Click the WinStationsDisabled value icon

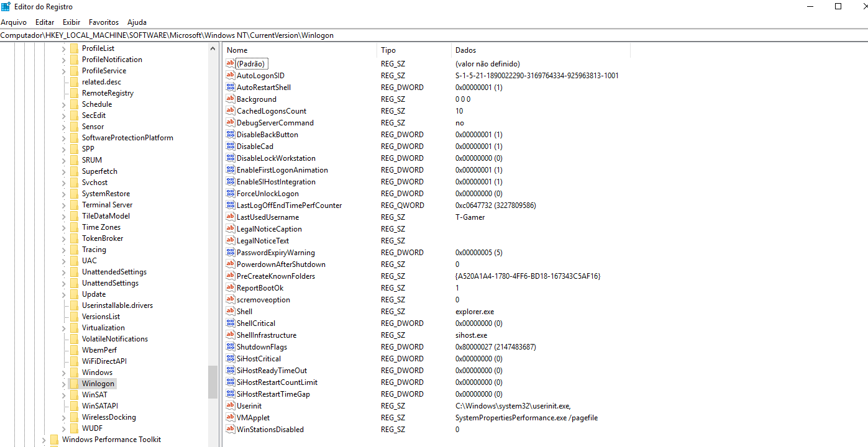[x=231, y=429]
